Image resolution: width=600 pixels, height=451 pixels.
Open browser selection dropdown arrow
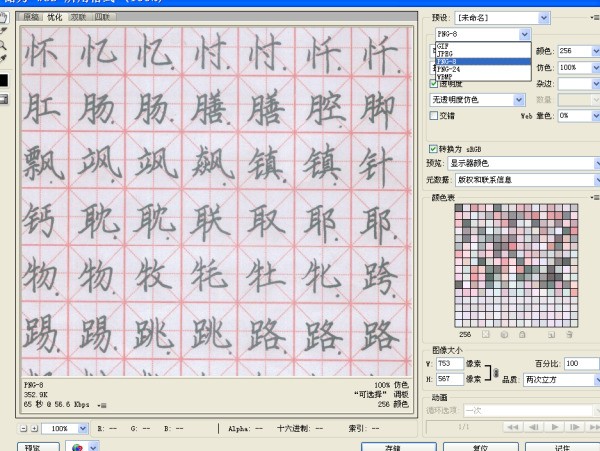93,447
